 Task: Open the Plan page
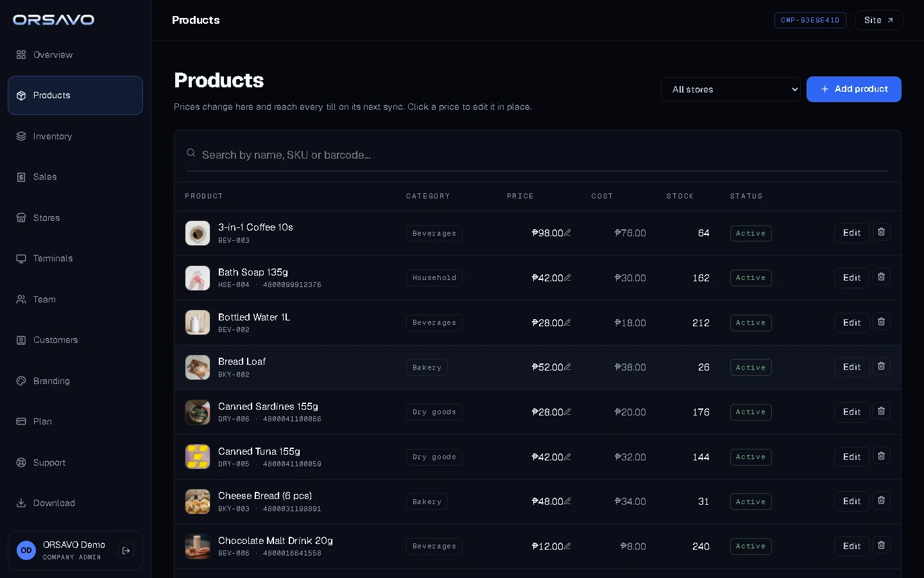[x=75, y=421]
